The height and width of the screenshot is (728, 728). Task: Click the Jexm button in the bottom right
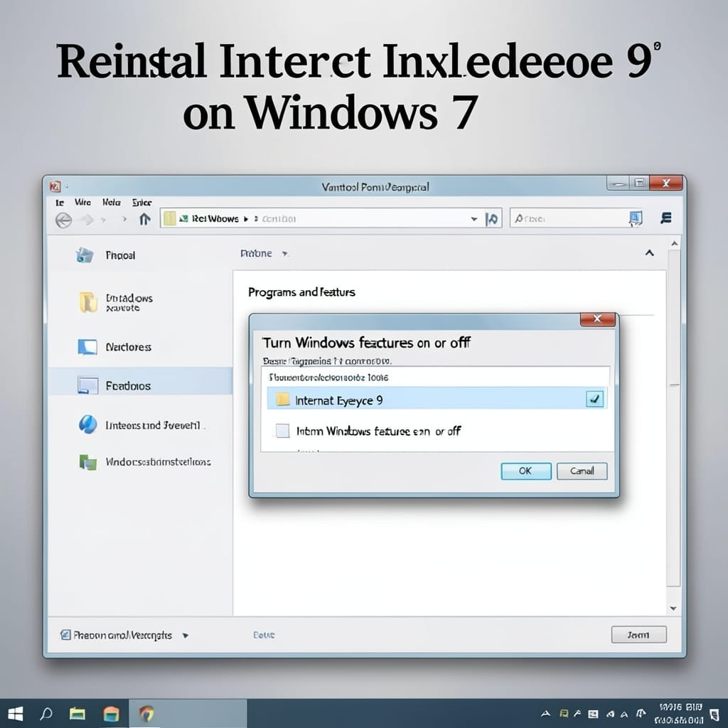click(639, 634)
